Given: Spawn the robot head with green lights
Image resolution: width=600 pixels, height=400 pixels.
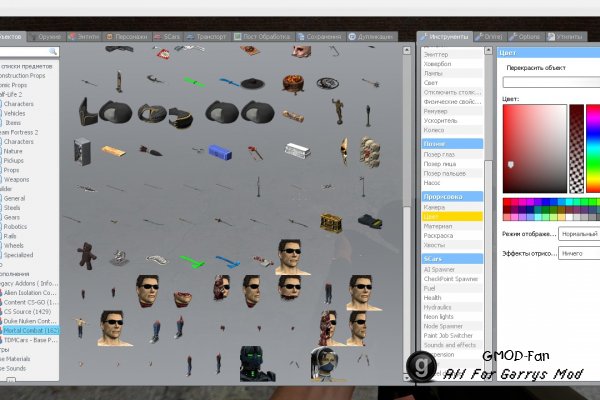Looking at the screenshot, I should pyautogui.click(x=256, y=364).
